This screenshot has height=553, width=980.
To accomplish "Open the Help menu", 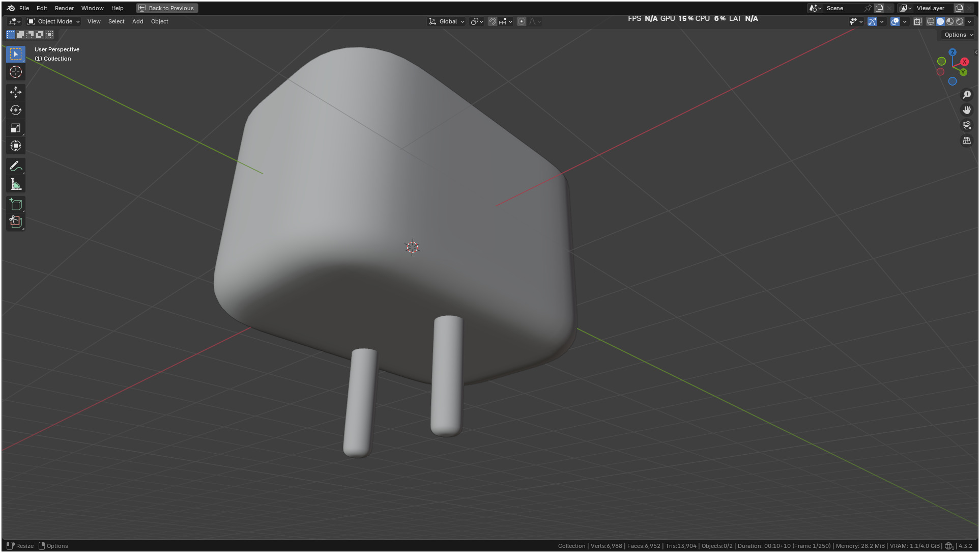I will coord(117,8).
